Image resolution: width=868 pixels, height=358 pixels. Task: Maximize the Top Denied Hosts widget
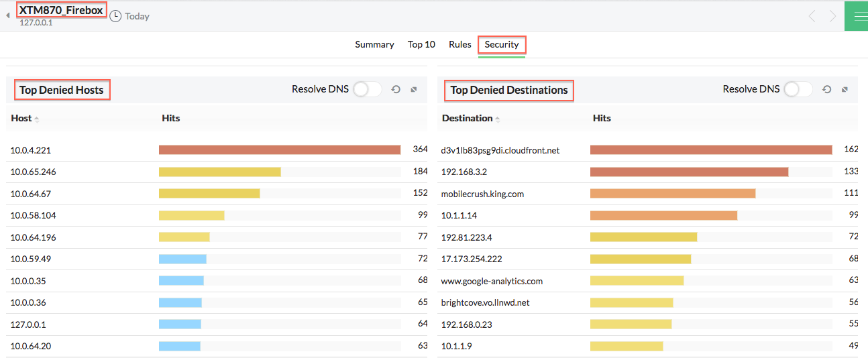pos(414,90)
